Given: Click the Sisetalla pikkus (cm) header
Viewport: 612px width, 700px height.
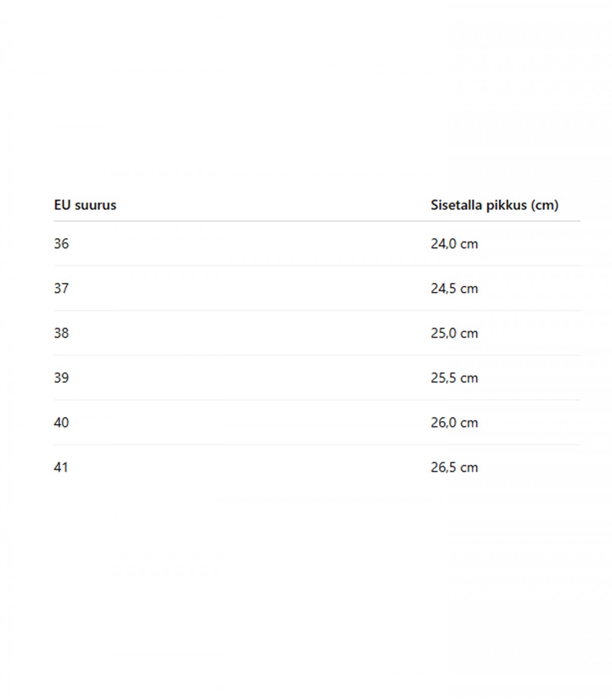Looking at the screenshot, I should tap(494, 205).
